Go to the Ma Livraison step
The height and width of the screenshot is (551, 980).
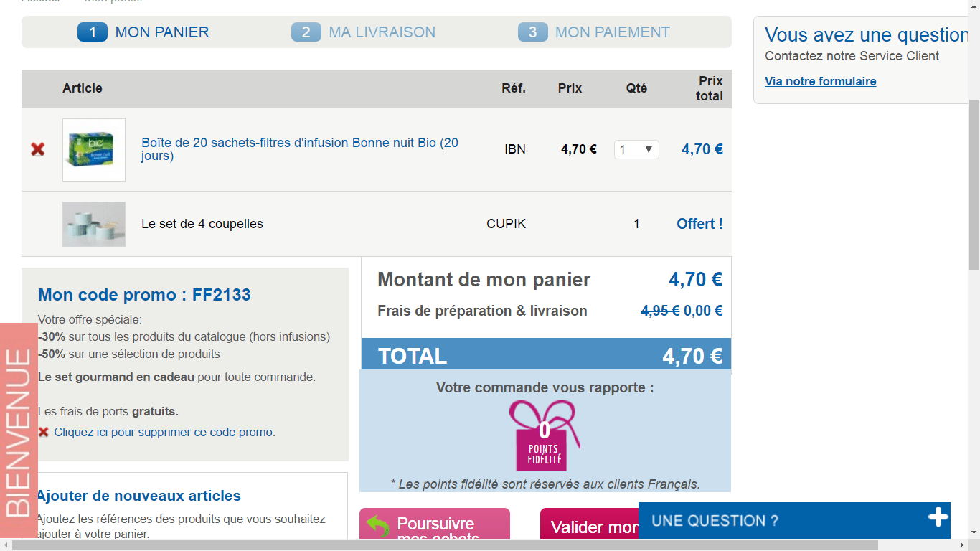point(364,32)
